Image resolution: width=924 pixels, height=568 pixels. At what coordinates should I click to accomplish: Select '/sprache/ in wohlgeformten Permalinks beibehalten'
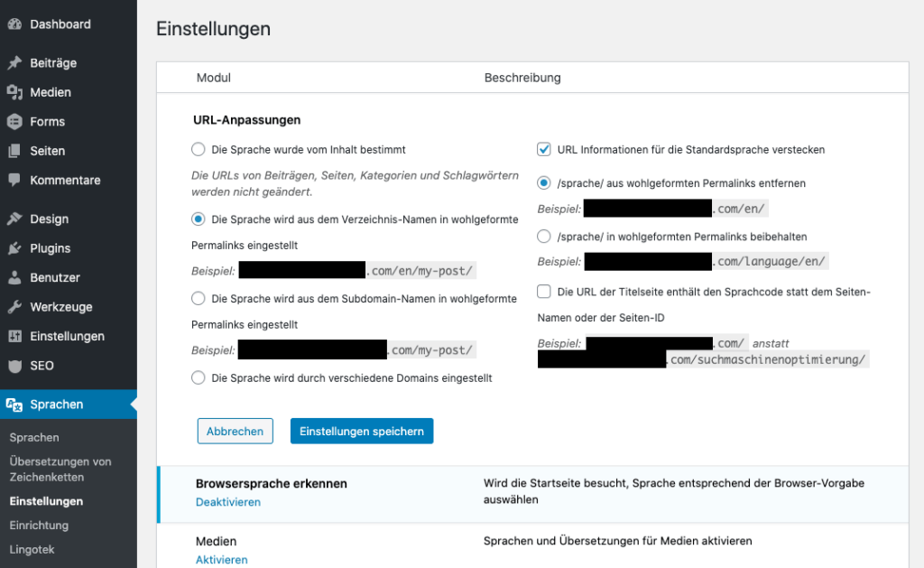pyautogui.click(x=544, y=237)
